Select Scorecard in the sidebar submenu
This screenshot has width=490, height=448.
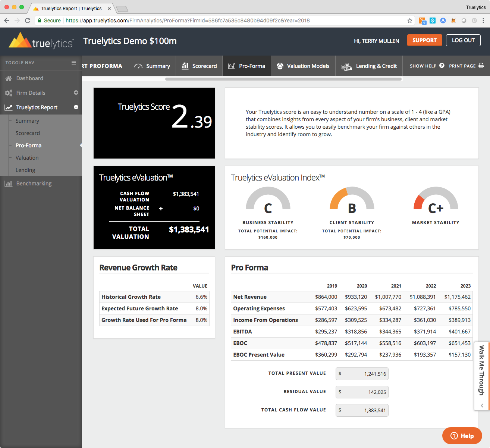click(28, 133)
